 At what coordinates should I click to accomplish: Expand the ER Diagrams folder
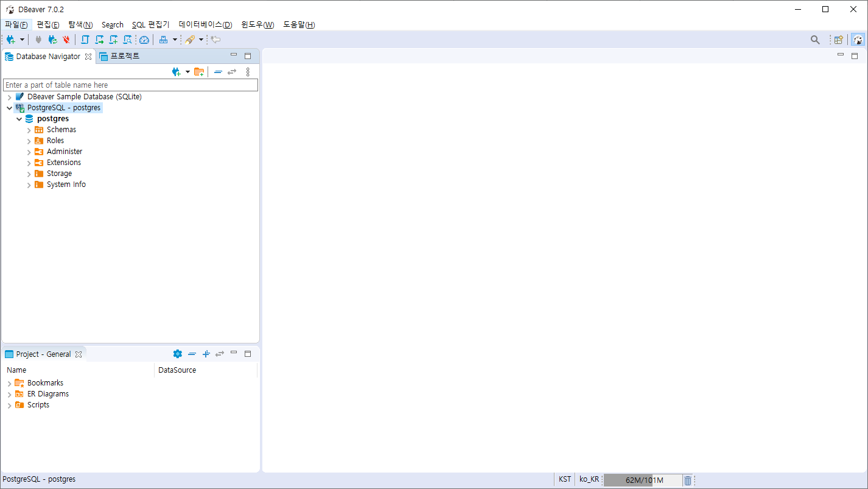coord(9,395)
